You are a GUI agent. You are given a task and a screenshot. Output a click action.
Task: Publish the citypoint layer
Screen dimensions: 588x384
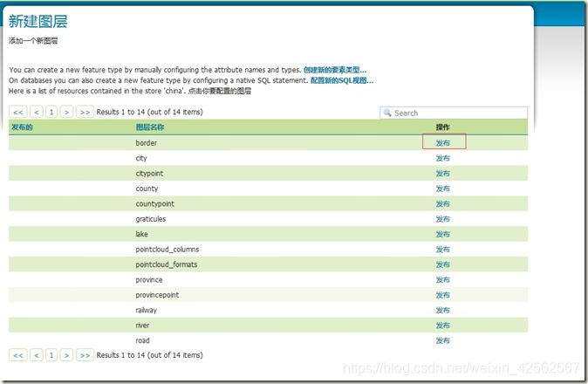tap(443, 174)
